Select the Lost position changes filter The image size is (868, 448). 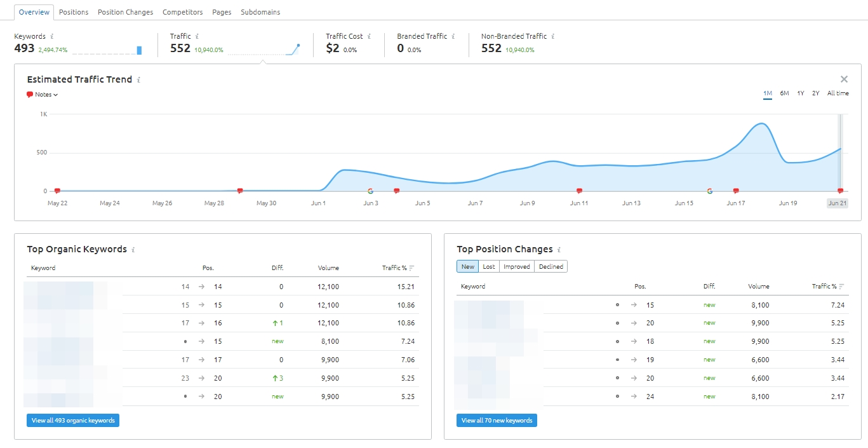(489, 267)
